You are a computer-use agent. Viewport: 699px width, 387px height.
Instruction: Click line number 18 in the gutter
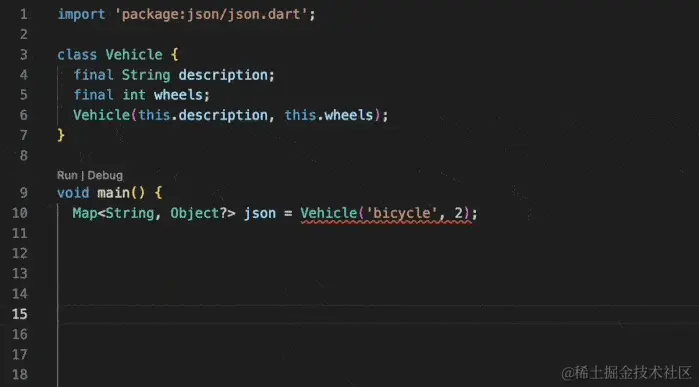(20, 375)
